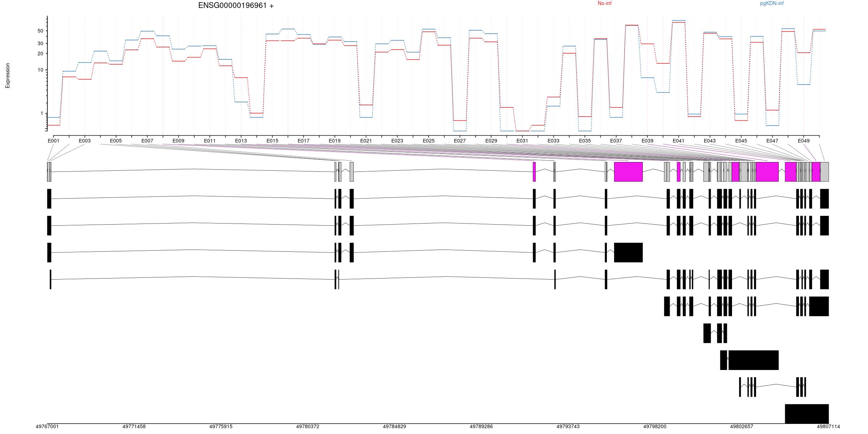Select the pgKDN-inf legend label
This screenshot has width=868, height=434.
pos(772,3)
